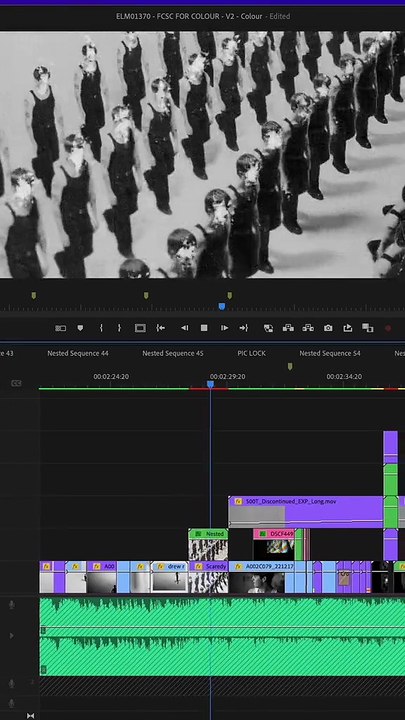The image size is (405, 720).
Task: Click fx badge on the A00 clip
Action: [96, 567]
